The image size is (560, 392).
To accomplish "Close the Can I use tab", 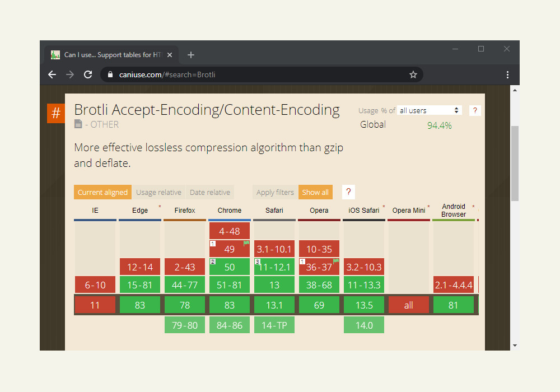I will pyautogui.click(x=170, y=55).
